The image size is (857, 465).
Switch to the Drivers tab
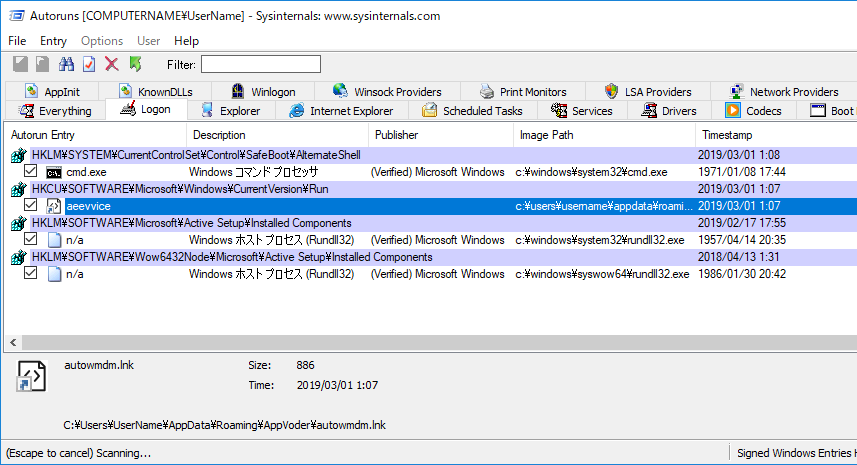669,111
